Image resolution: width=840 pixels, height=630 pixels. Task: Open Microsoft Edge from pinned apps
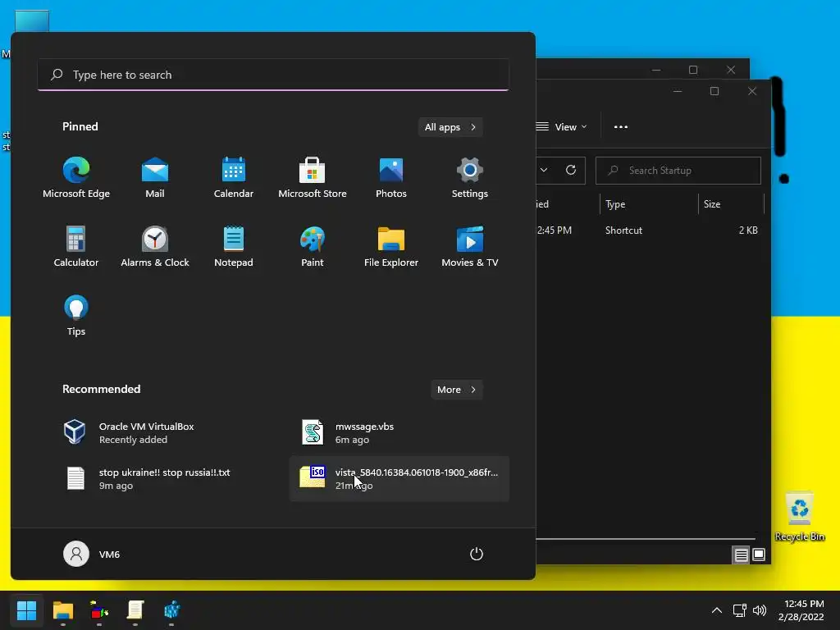point(76,178)
